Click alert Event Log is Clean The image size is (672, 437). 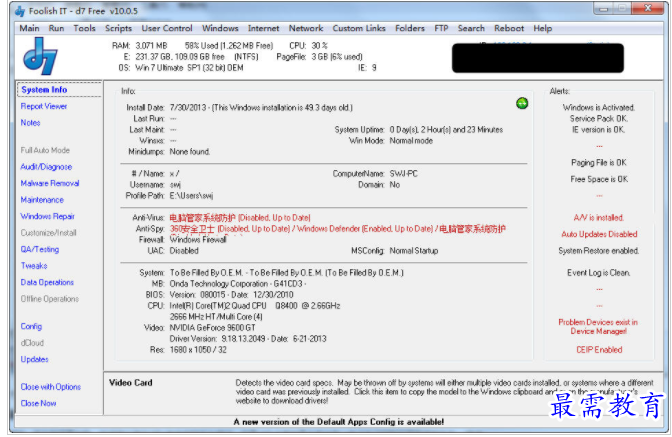(599, 273)
